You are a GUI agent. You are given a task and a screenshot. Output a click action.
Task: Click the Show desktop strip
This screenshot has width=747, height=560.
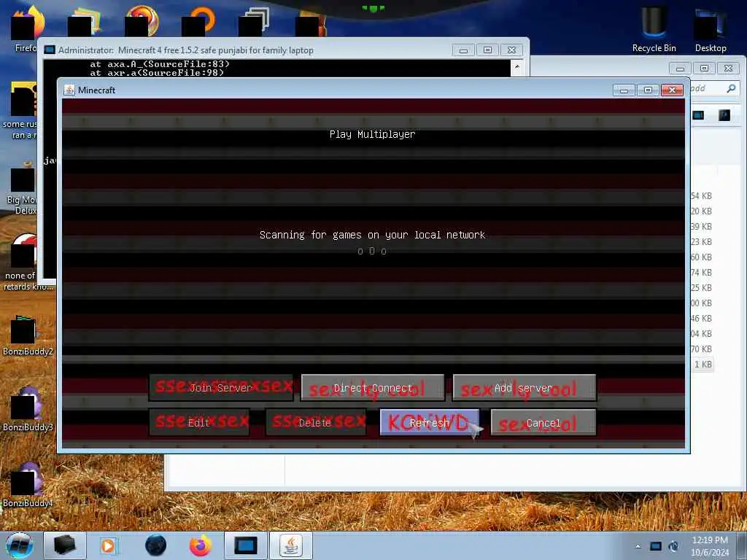point(742,545)
